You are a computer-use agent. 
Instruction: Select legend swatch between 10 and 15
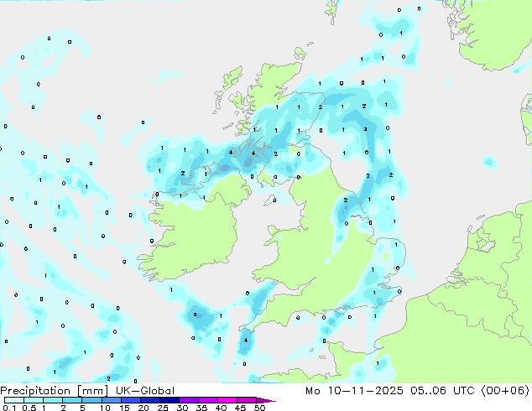pyautogui.click(x=111, y=400)
